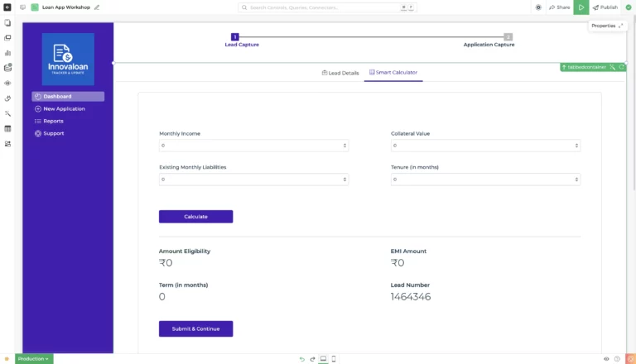Select the Smart Calculator tab

click(393, 73)
